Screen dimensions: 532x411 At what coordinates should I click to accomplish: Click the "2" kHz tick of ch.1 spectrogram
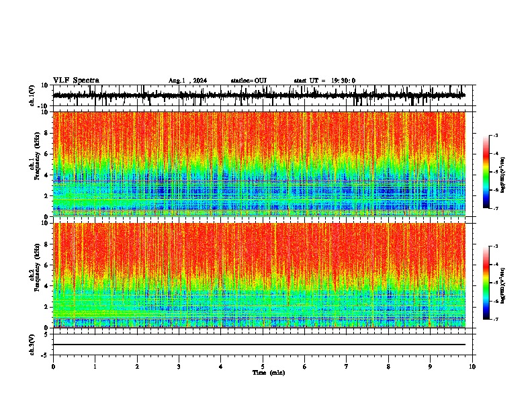(x=46, y=196)
